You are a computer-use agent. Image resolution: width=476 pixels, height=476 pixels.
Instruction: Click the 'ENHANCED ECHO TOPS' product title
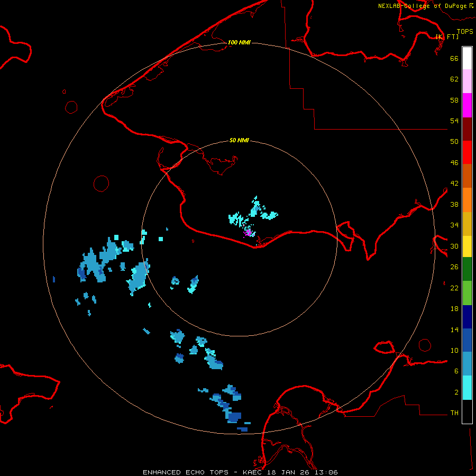tap(186, 472)
